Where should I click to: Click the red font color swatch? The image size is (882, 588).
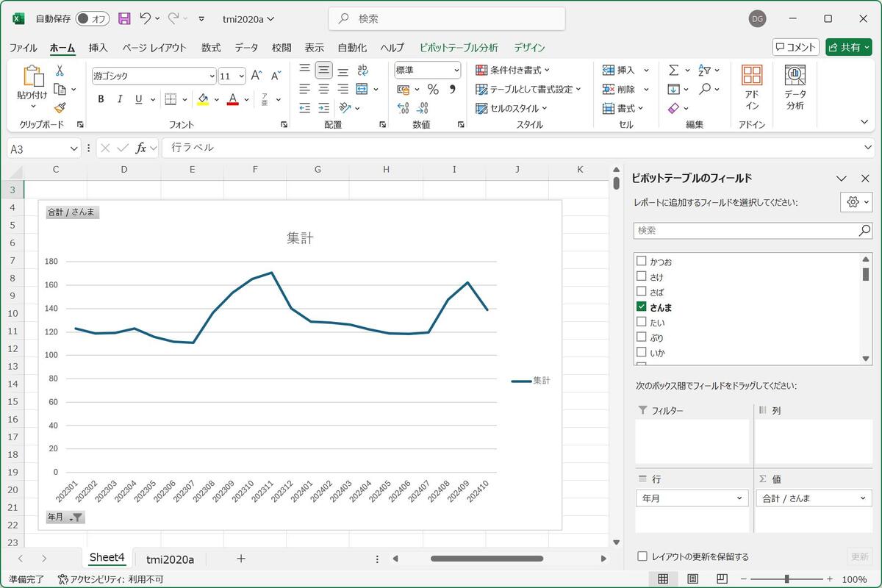coord(232,99)
